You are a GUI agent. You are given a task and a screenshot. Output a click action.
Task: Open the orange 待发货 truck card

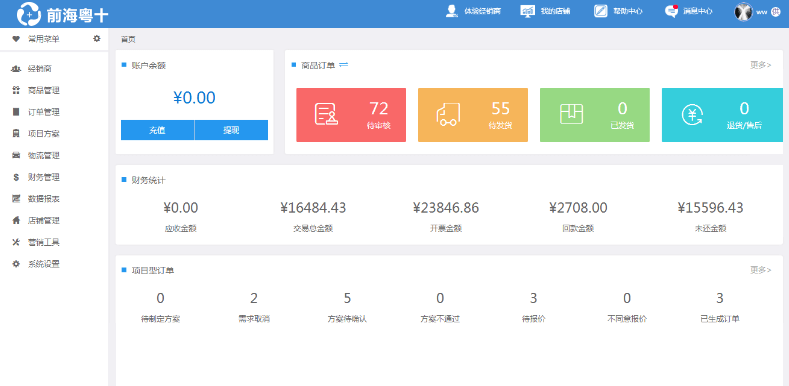473,115
